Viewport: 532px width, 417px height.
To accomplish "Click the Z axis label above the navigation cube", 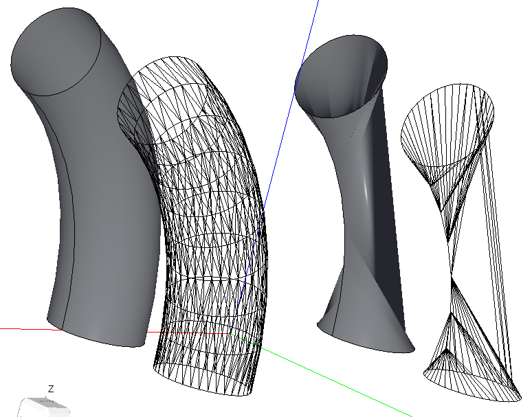I will click(51, 389).
